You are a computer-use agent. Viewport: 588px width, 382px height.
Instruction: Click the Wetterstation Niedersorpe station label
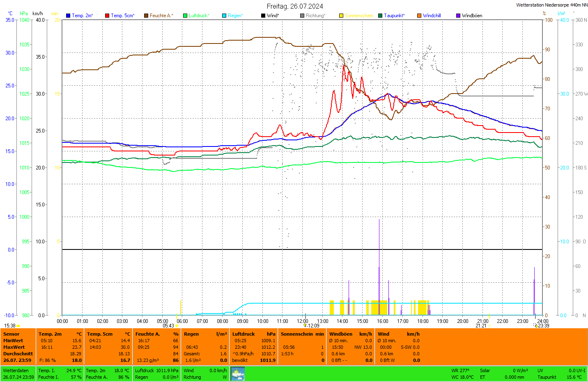[551, 5]
